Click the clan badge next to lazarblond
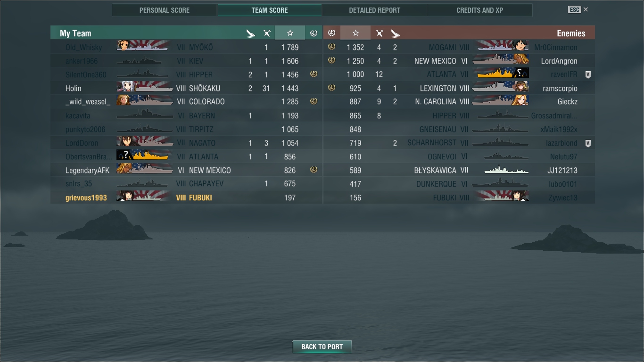The height and width of the screenshot is (362, 644). [588, 143]
